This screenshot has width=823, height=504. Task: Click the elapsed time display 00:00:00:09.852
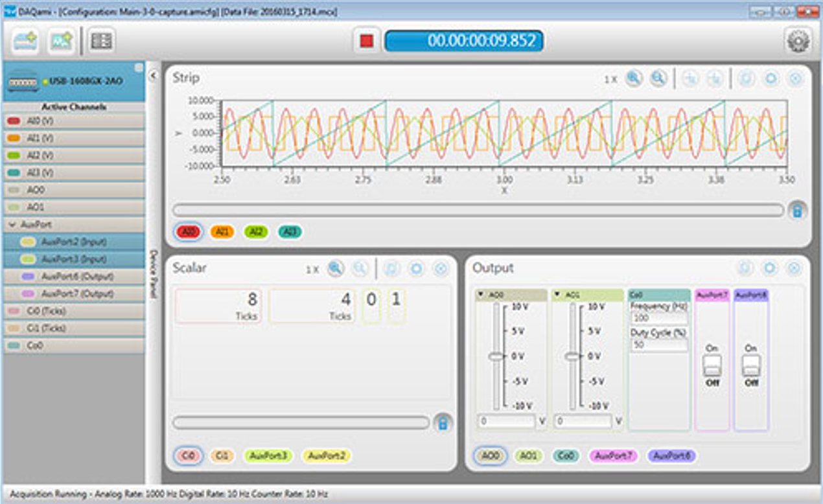(464, 41)
